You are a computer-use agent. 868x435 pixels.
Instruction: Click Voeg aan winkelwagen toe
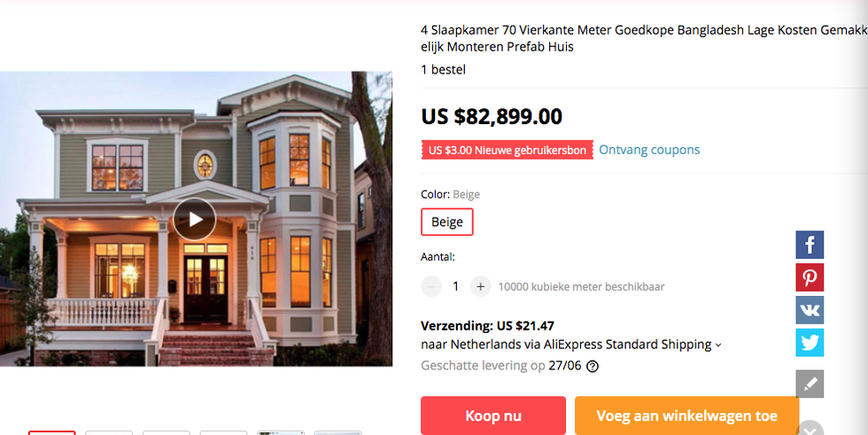coord(686,416)
